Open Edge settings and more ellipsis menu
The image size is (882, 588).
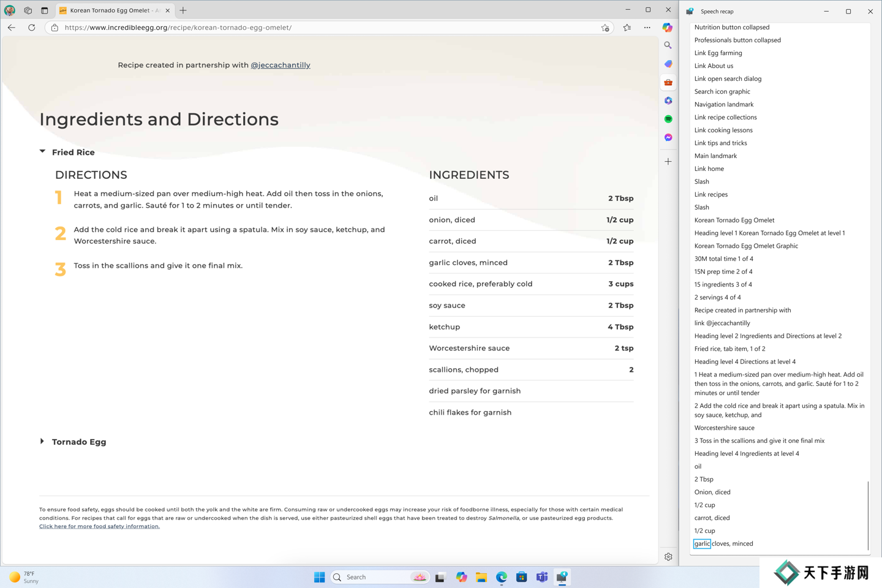[647, 28]
